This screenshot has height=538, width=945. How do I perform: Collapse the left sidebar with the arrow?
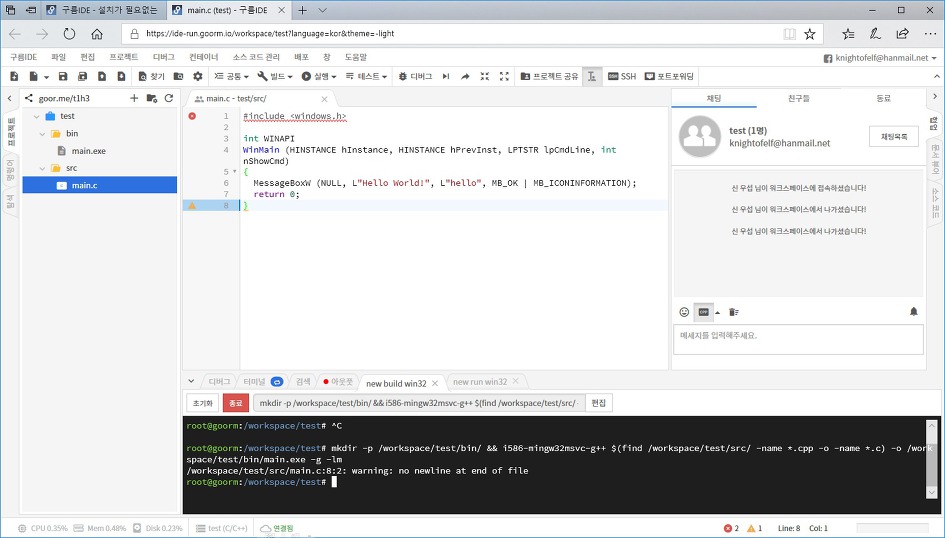tap(10, 98)
